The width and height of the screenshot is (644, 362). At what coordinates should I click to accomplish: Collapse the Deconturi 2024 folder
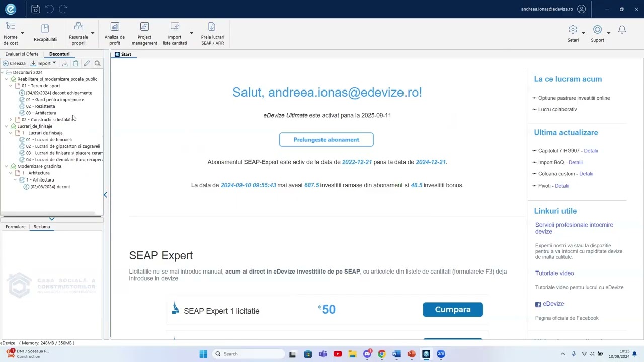click(x=3, y=72)
